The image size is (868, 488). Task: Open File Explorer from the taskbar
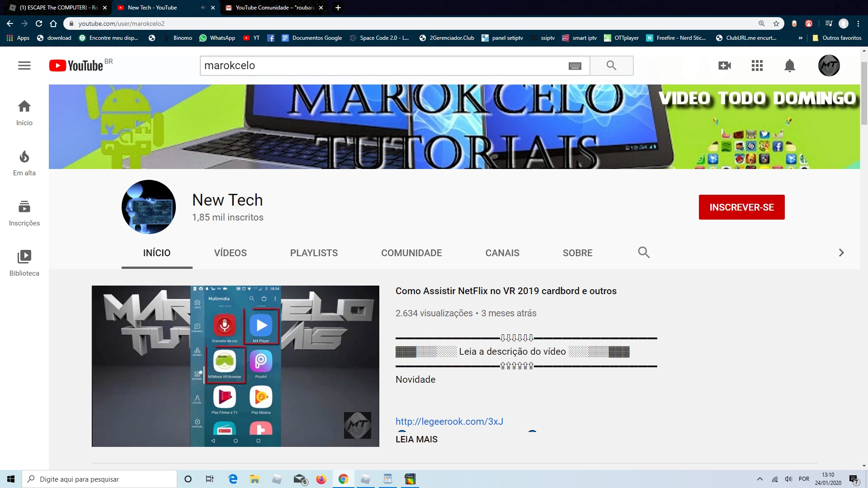255,479
